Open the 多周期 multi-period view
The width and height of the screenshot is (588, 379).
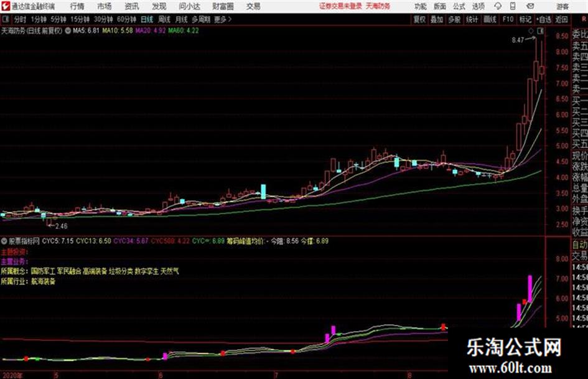[x=201, y=19]
